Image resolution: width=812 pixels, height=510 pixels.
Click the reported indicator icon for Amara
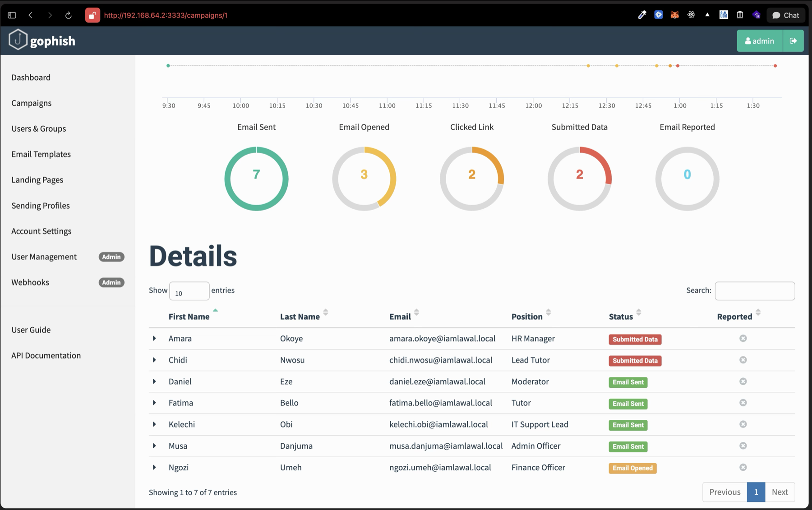coord(743,338)
